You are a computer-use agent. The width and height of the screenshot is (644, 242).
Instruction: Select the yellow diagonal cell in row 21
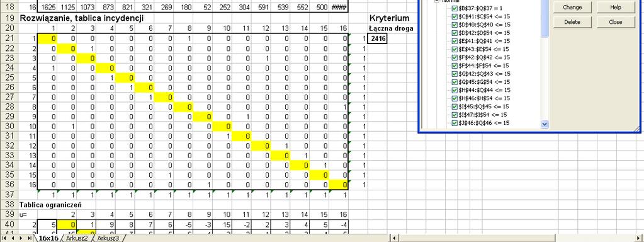coord(47,38)
